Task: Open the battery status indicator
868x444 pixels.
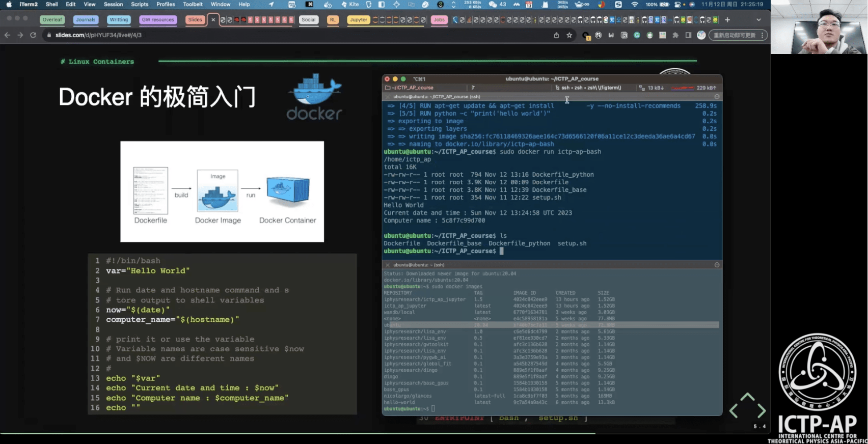Action: pyautogui.click(x=658, y=4)
